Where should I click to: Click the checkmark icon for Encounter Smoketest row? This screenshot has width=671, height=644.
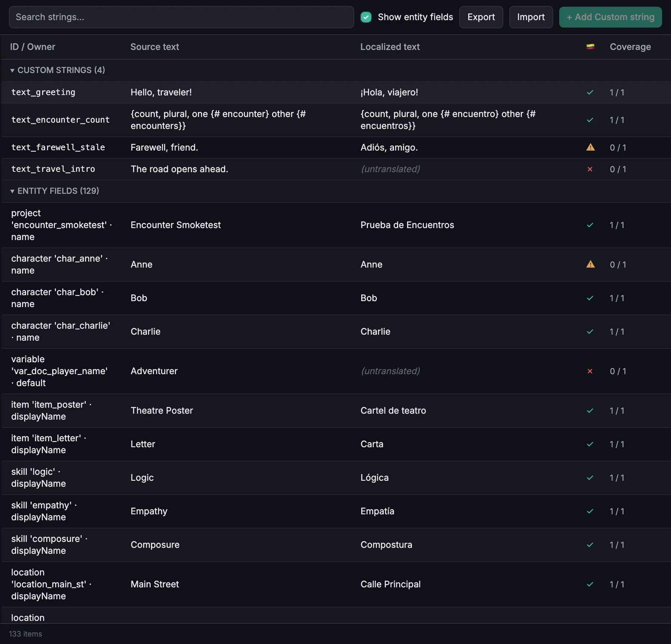click(x=590, y=225)
